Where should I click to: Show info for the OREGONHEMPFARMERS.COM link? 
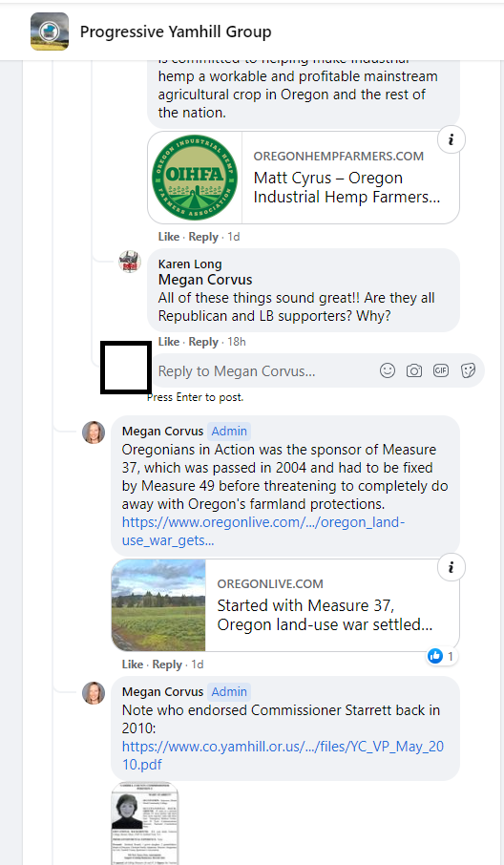[x=451, y=140]
